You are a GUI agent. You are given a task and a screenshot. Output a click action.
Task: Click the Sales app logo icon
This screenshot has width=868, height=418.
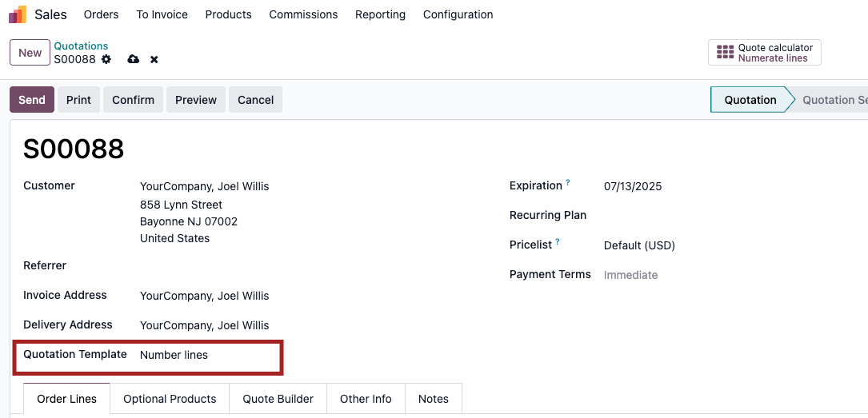tap(18, 14)
